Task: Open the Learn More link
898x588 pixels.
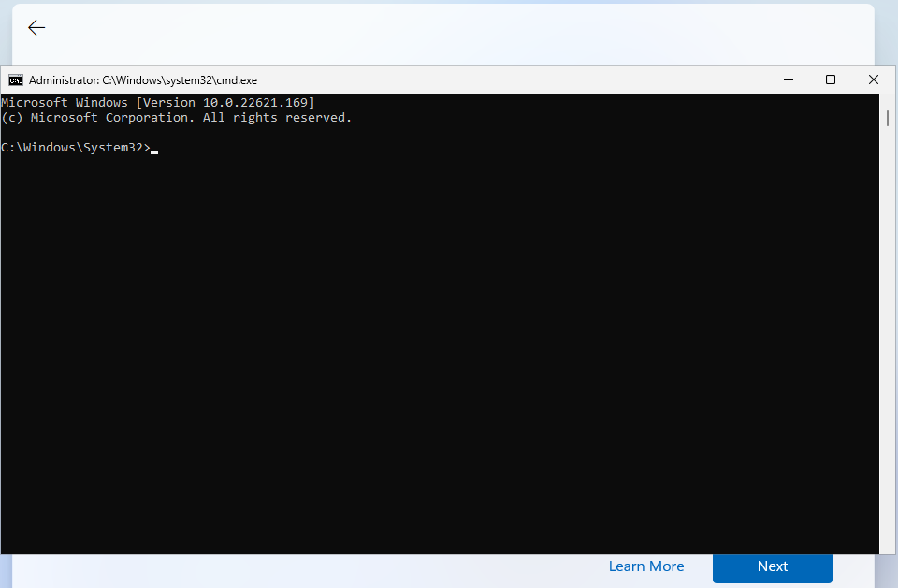Action: [x=646, y=566]
